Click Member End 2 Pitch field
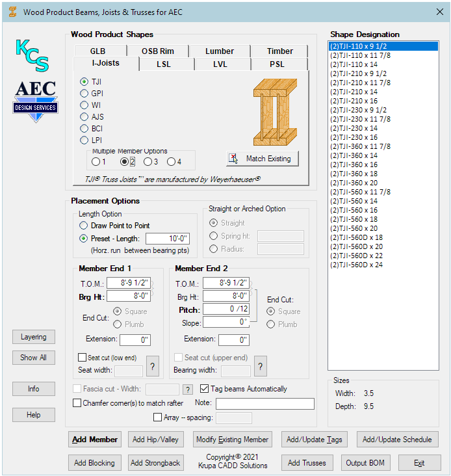This screenshot has height=476, width=451. pos(226,309)
